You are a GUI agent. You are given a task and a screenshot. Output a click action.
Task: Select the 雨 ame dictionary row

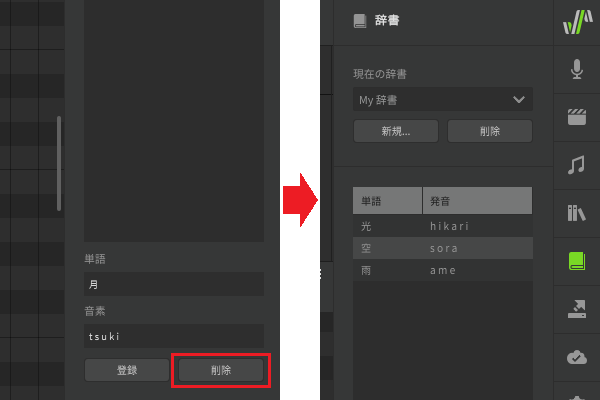click(x=442, y=270)
